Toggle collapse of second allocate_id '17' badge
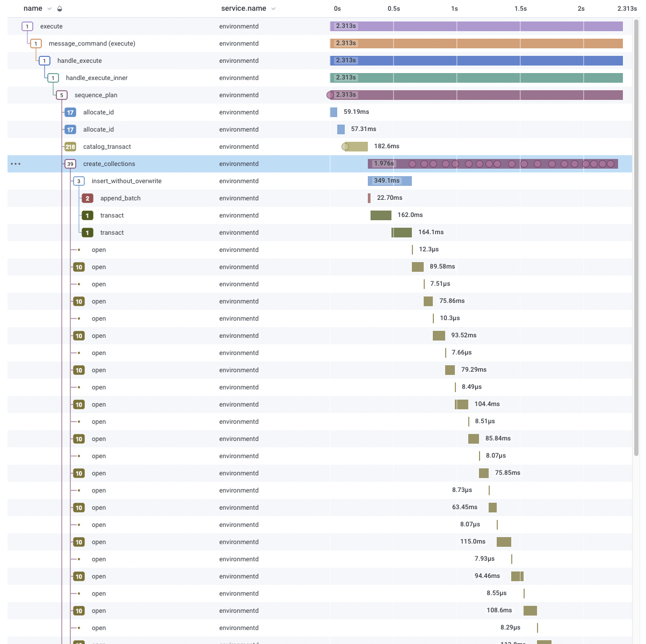Viewport: 646px width, 644px height. coord(70,129)
